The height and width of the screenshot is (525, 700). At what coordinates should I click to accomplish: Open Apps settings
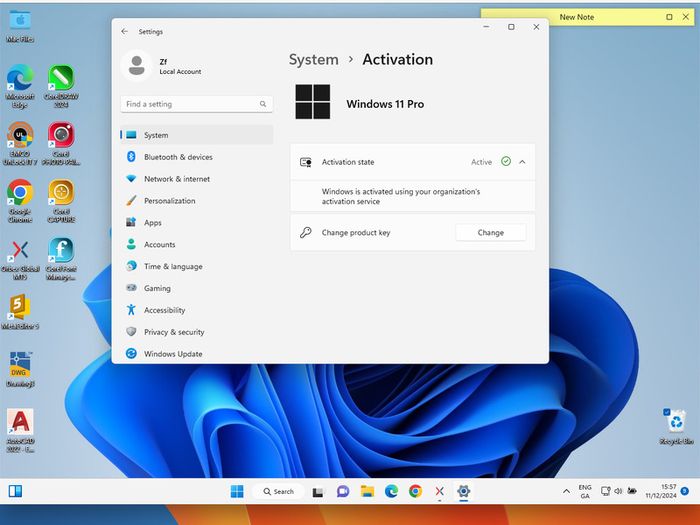[x=197, y=222]
